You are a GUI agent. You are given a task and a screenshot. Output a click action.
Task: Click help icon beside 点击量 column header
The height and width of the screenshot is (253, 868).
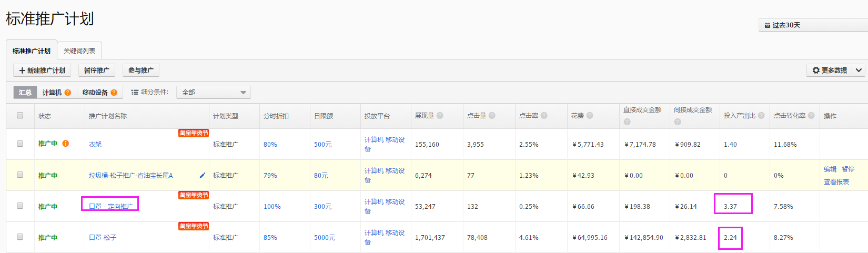pos(492,116)
